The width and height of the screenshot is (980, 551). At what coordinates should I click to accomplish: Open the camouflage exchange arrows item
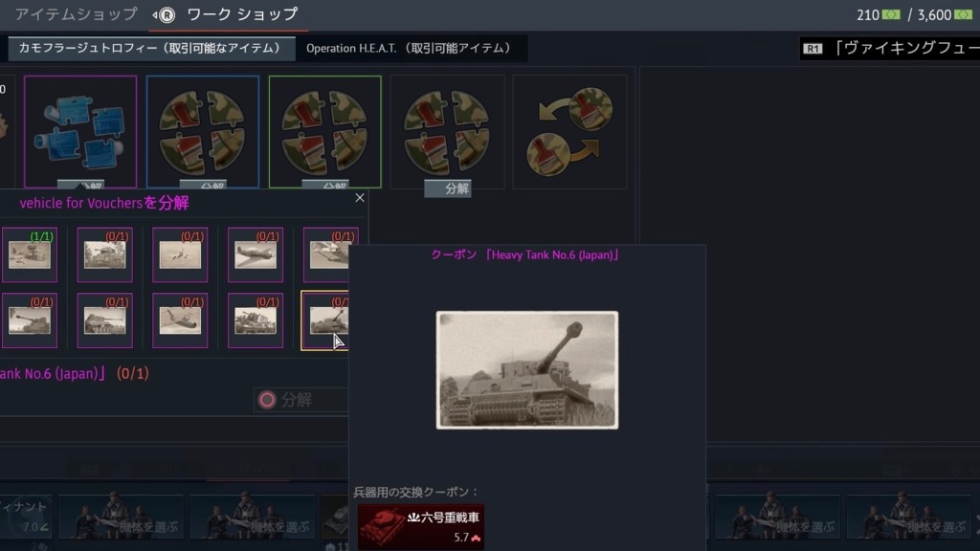[569, 132]
